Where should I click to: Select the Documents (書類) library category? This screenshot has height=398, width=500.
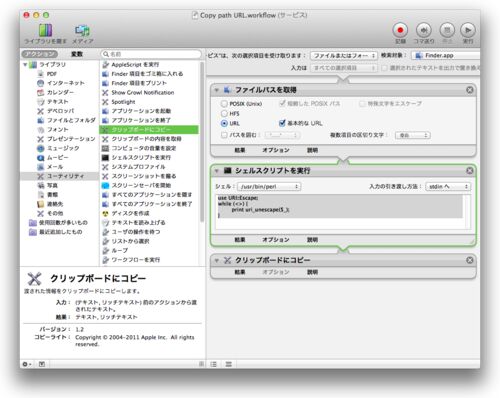point(47,195)
